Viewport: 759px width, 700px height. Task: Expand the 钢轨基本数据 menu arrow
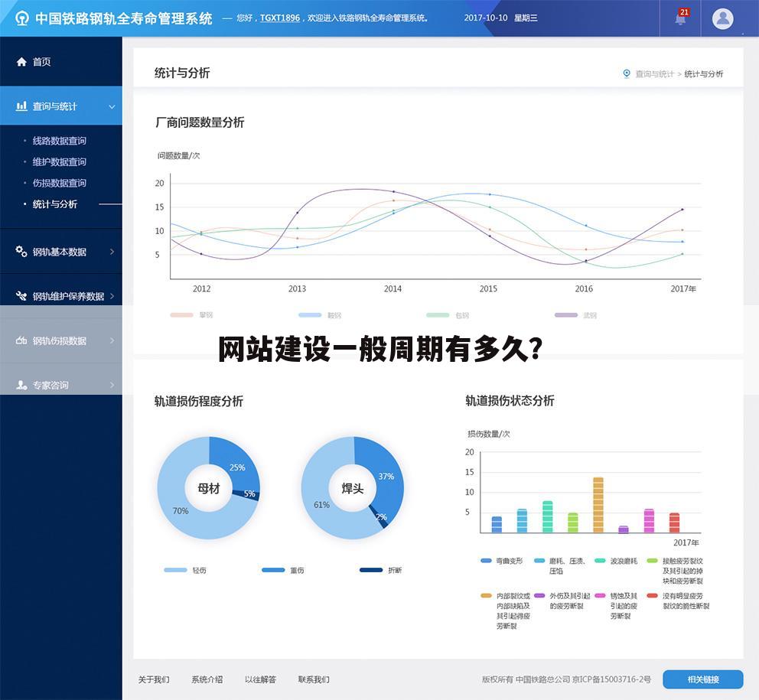[x=112, y=252]
